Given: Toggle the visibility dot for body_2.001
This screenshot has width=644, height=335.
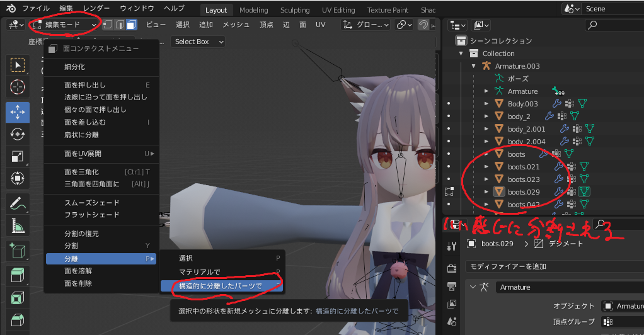Looking at the screenshot, I should pyautogui.click(x=449, y=128).
